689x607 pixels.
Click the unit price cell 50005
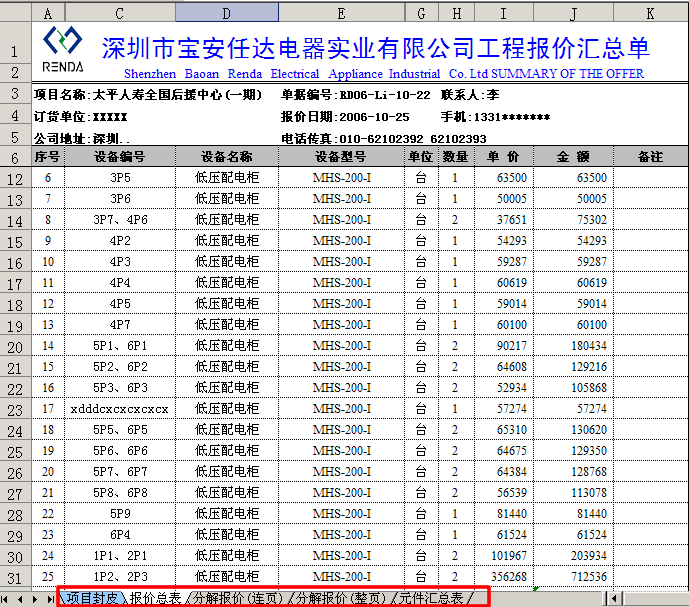pos(504,199)
